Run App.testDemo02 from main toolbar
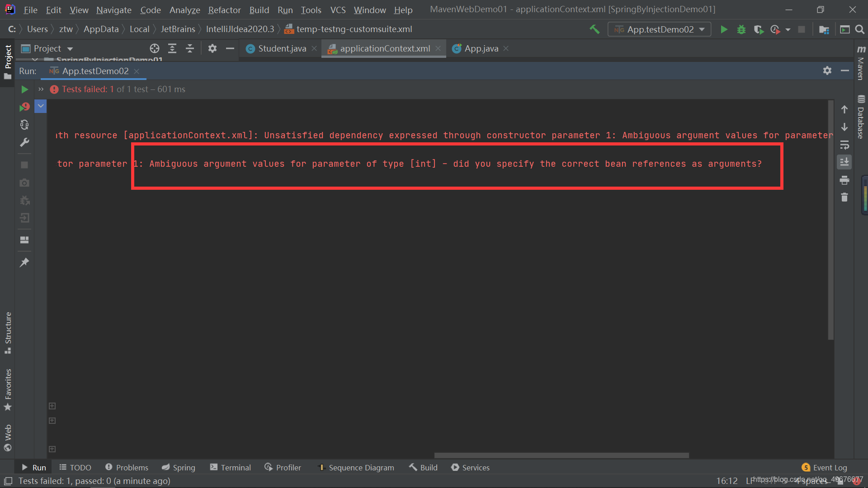868x488 pixels. point(724,29)
